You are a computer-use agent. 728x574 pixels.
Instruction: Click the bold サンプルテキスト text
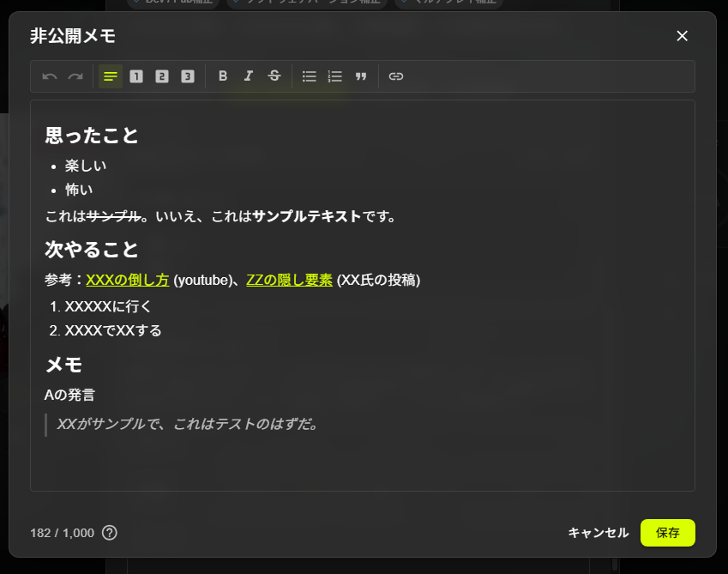[x=307, y=216]
